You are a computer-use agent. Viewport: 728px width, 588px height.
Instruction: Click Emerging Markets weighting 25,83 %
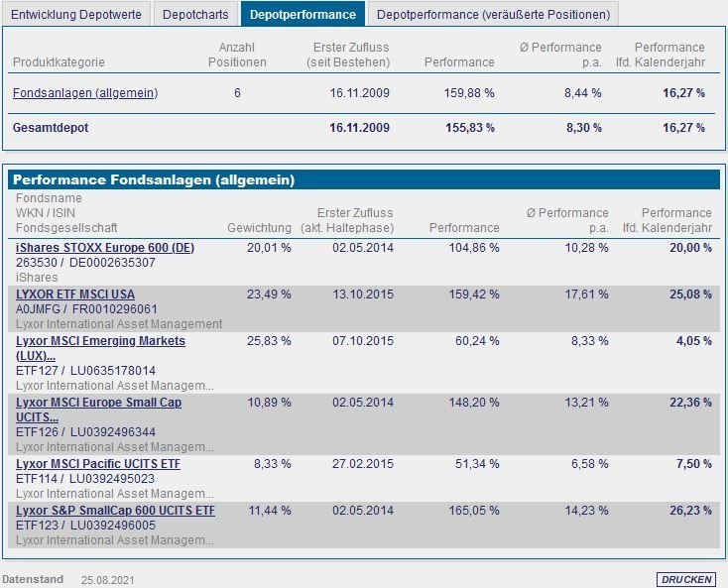pyautogui.click(x=269, y=341)
